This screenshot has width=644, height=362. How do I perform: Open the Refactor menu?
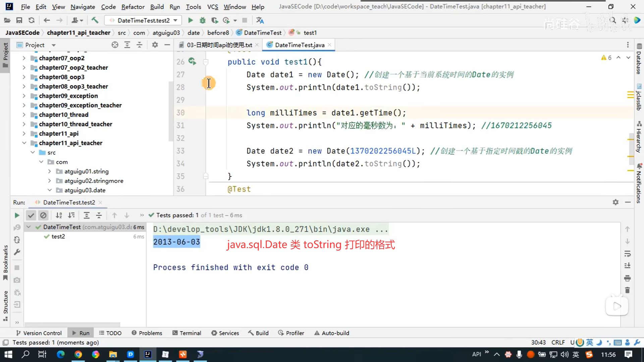coord(133,7)
